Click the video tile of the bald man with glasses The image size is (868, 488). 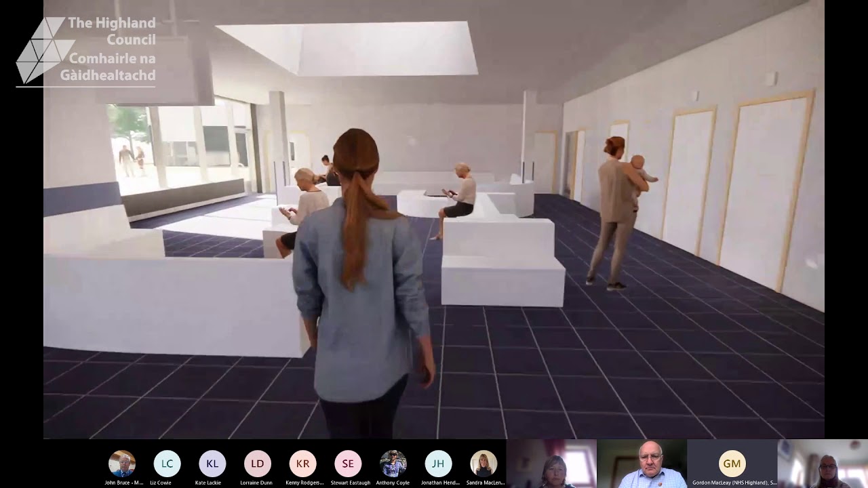642,464
